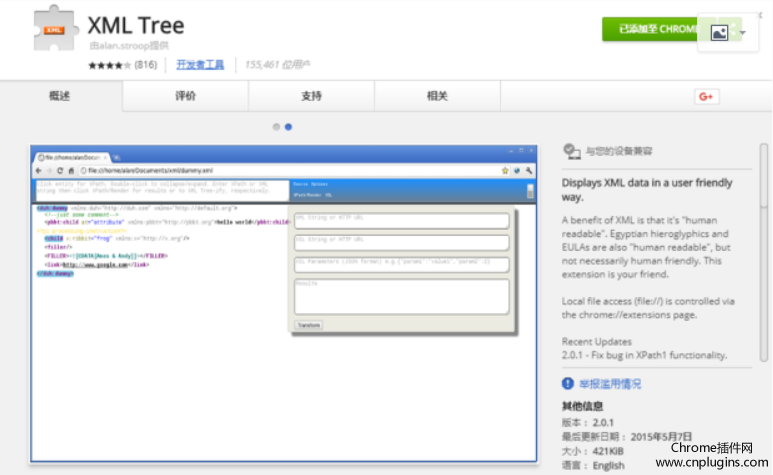Click the '语言: English' language text

coord(593,465)
